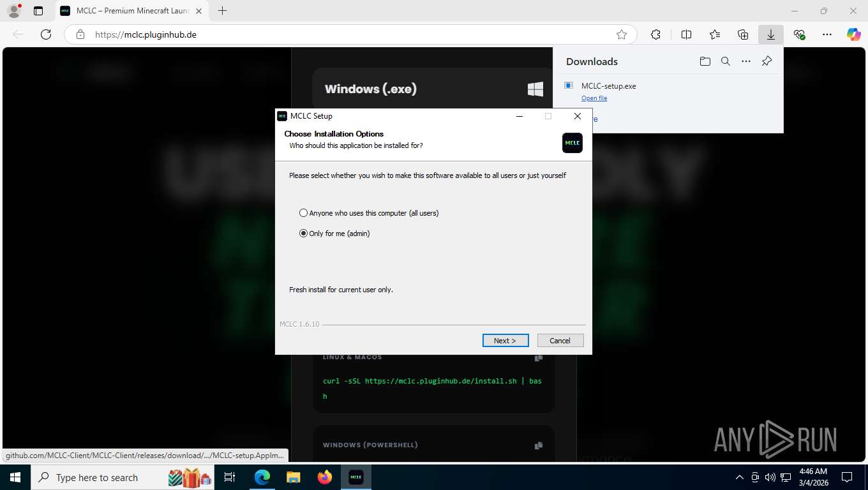This screenshot has width=868, height=490.
Task: Open a new browser tab
Action: pyautogui.click(x=222, y=11)
